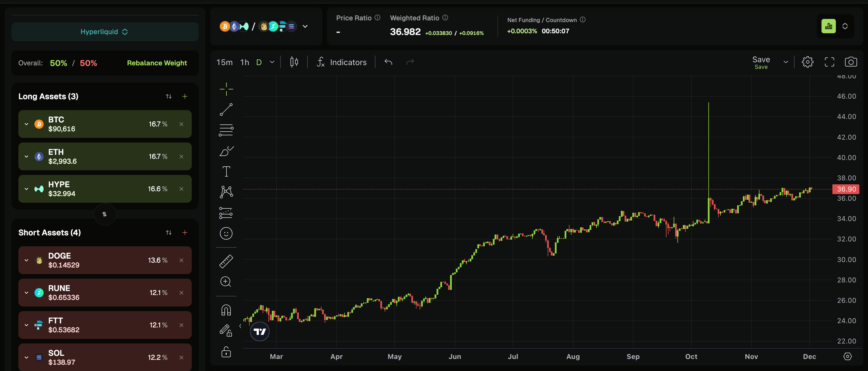This screenshot has width=868, height=371.
Task: Open the emoji icons tool
Action: click(x=226, y=233)
